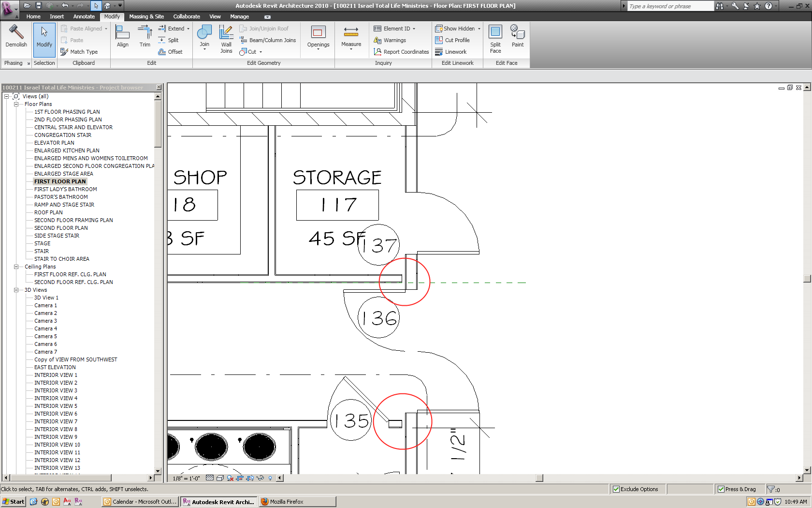Screen dimensions: 812x508
Task: Open the Annotate ribbon tab
Action: point(84,16)
